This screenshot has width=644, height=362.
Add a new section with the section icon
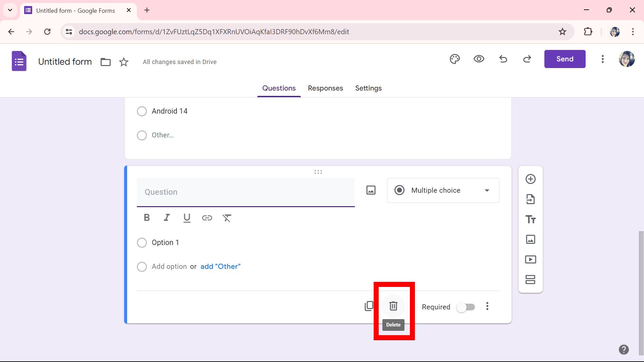point(530,279)
